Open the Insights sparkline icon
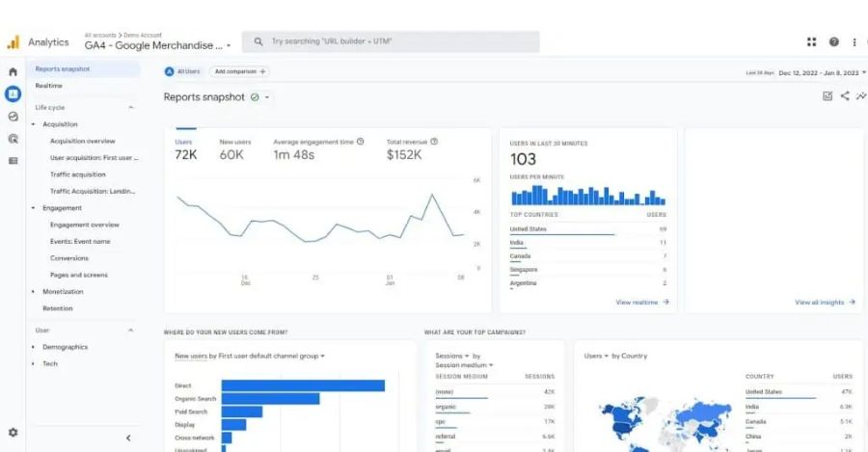868x452 pixels. click(861, 96)
